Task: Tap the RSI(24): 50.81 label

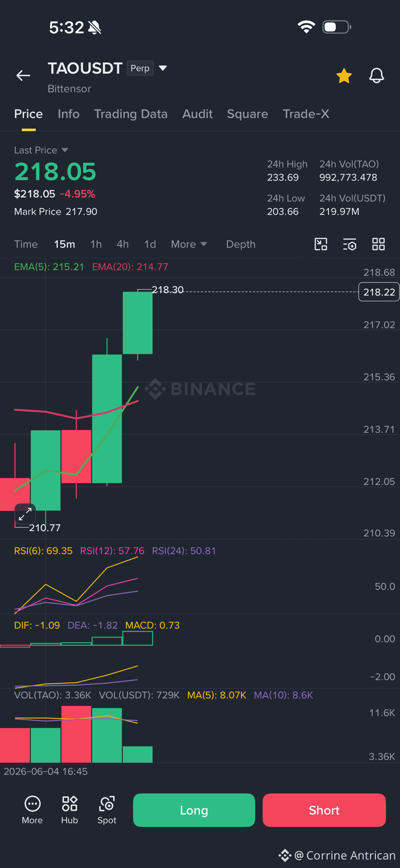Action: click(184, 551)
